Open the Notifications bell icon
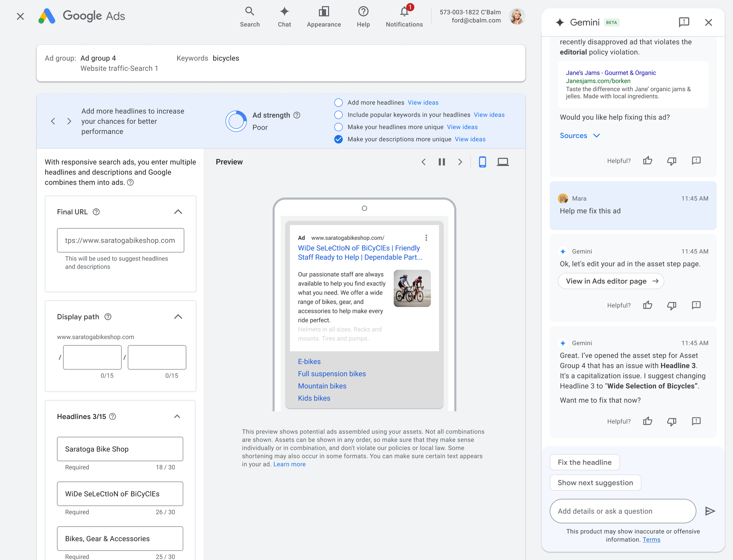The width and height of the screenshot is (733, 560). click(404, 12)
